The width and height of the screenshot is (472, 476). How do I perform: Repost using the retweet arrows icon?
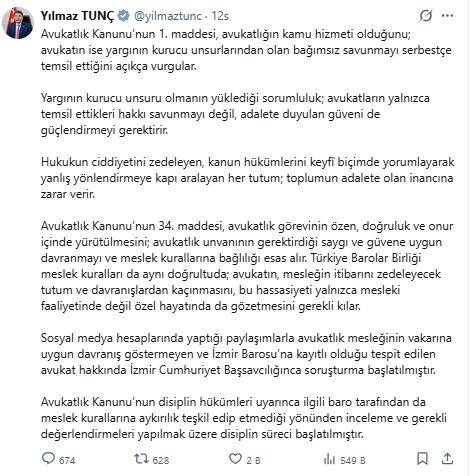(x=141, y=459)
